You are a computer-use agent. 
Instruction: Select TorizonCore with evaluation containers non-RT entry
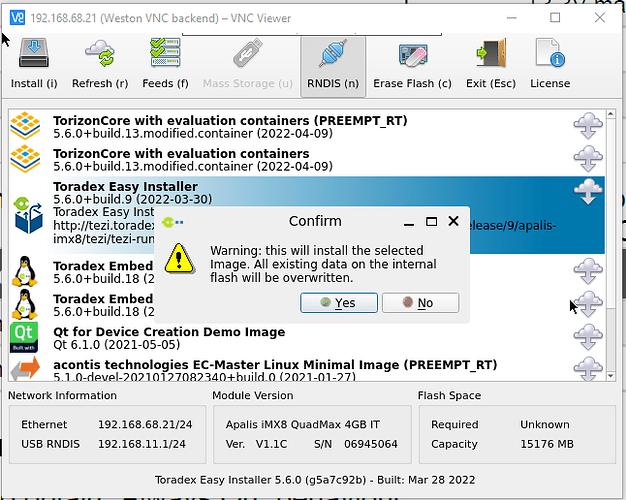click(x=306, y=159)
